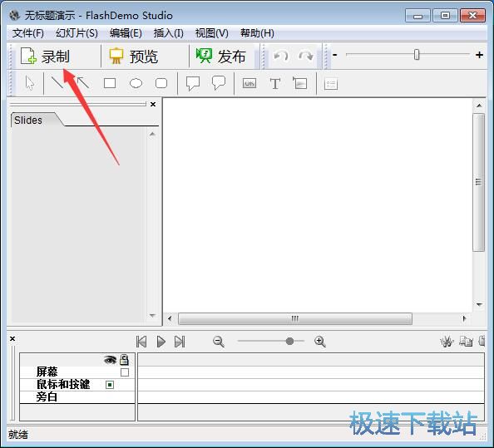Viewport: 494px width, 448px height.
Task: Click the minus zoom-out button in toolbar
Action: click(x=335, y=55)
